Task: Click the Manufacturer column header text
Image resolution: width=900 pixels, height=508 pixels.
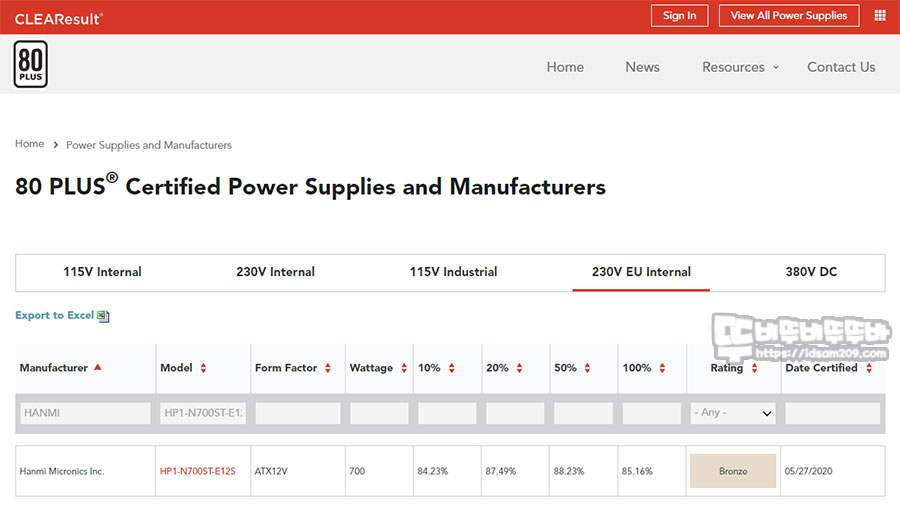Action: pos(53,368)
